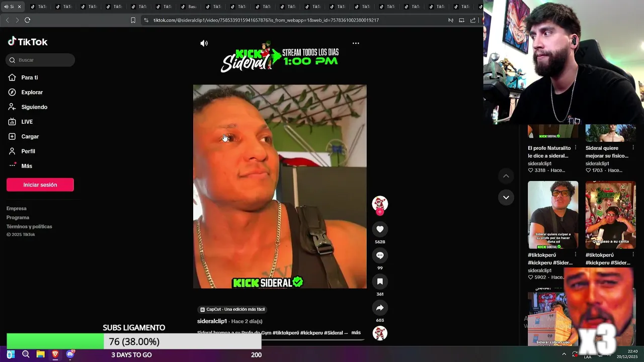Viewport: 644px width, 362px height.
Task: Close the active browser tab
Action: [19, 7]
